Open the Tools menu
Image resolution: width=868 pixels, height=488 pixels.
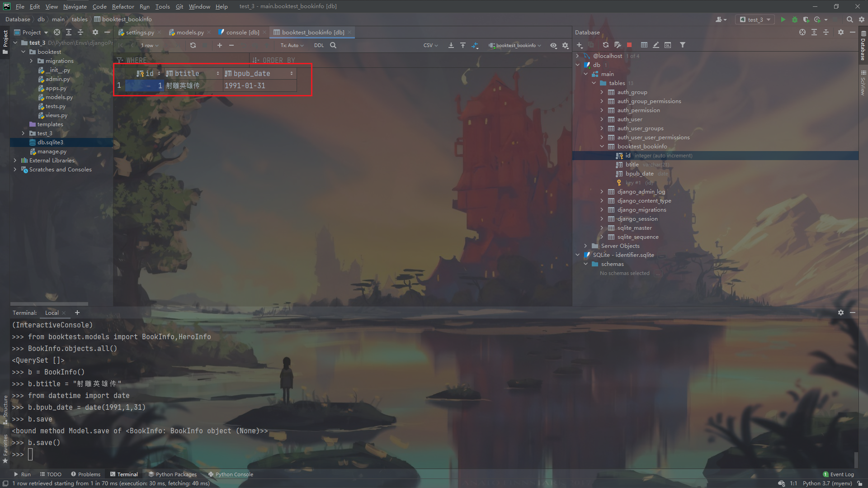[162, 6]
